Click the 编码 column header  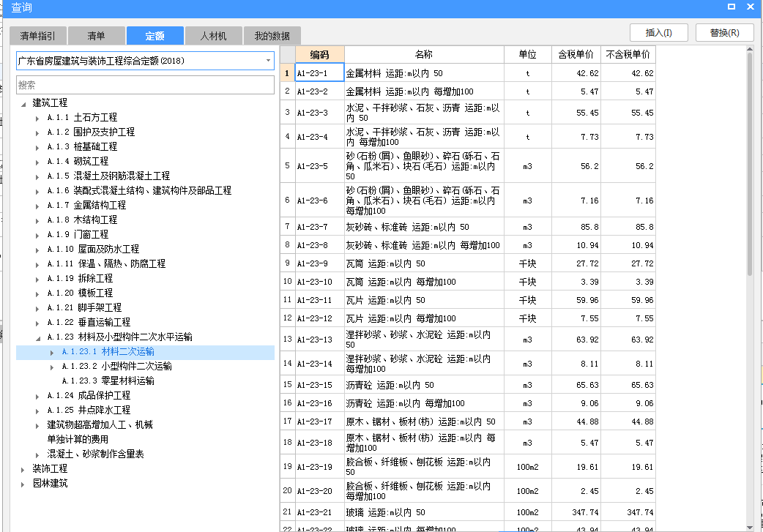coord(320,54)
